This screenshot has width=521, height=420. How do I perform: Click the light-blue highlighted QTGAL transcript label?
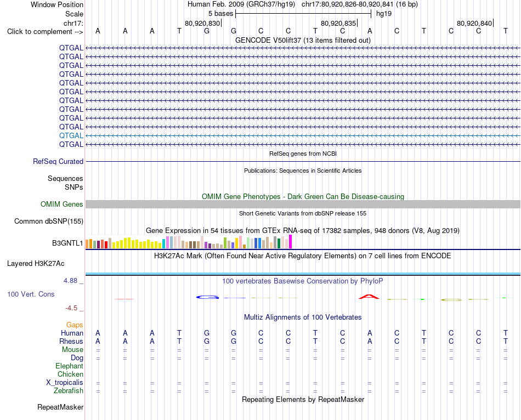click(x=71, y=135)
